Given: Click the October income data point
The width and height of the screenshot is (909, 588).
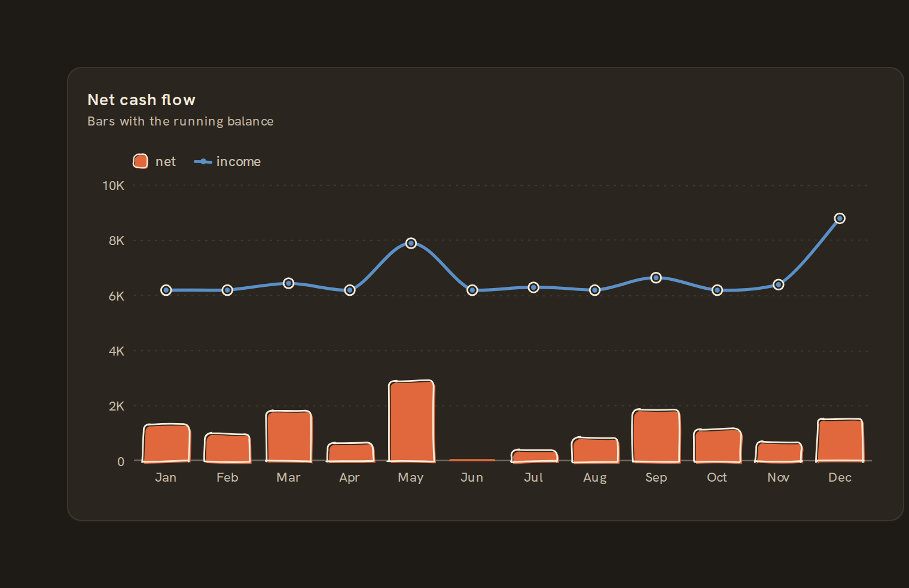Looking at the screenshot, I should 717,290.
